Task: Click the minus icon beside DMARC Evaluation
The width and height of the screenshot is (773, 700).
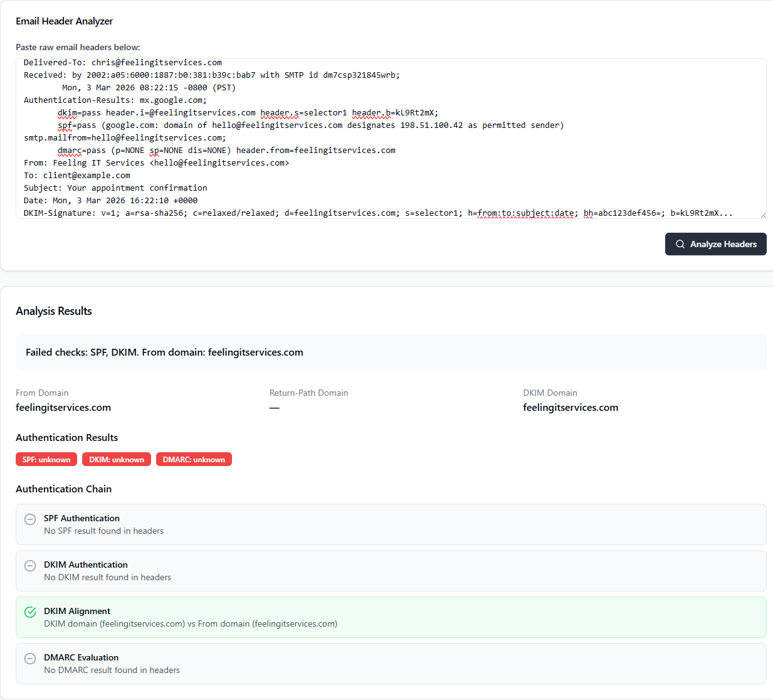Action: point(30,658)
